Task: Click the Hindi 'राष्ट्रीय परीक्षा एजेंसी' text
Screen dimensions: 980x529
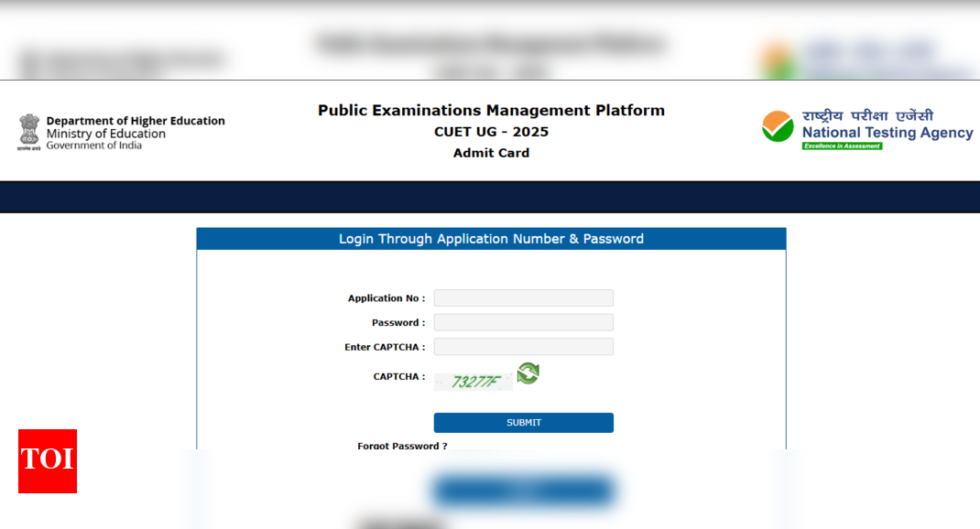Action: click(x=867, y=115)
